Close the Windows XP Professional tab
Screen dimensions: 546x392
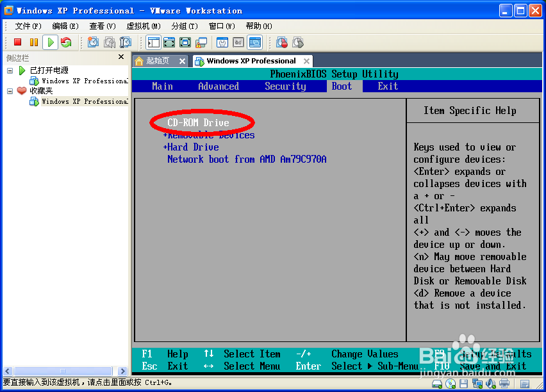point(306,61)
